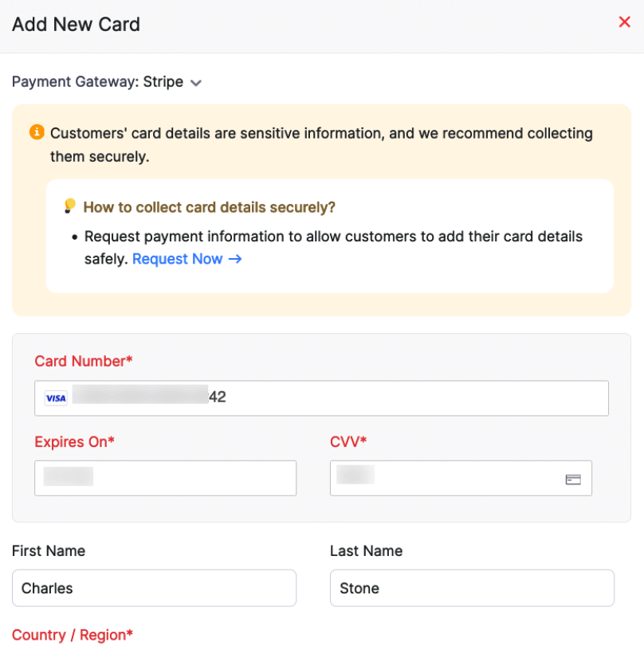Click the red X icon to close Add New Card
This screenshot has height=650, width=644.
(625, 22)
